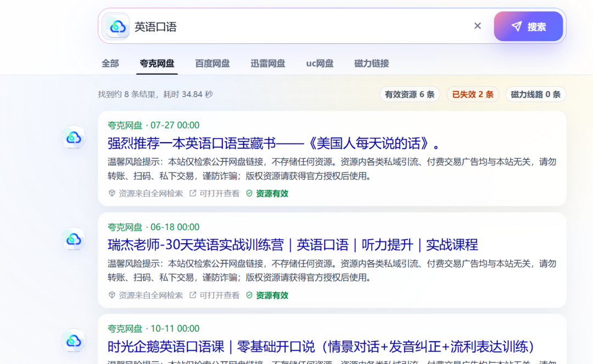593x364 pixels.
Task: Filter by 有效资源 6 条 badge
Action: click(410, 94)
